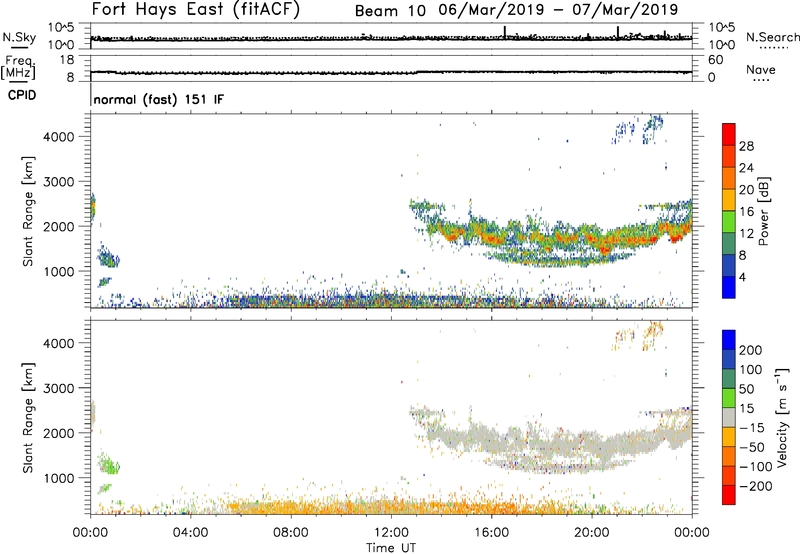This screenshot has width=800, height=554.
Task: Click the title "Fort Hays East (fitACF)"
Action: pyautogui.click(x=195, y=10)
